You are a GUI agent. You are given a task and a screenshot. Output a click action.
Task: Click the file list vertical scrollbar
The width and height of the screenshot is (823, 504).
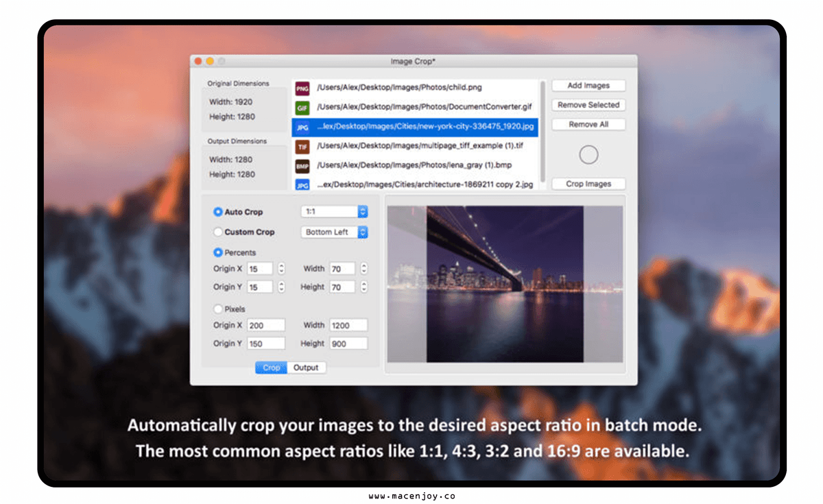click(x=543, y=130)
